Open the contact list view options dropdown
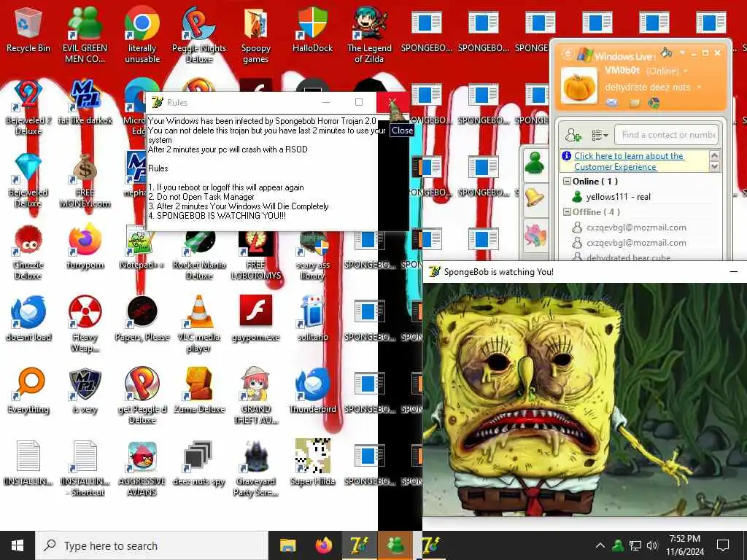 click(x=600, y=135)
